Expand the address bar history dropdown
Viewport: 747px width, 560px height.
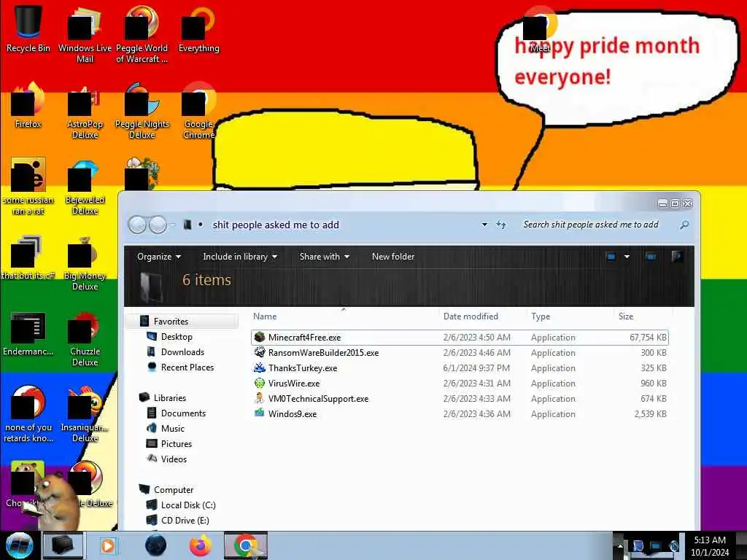pyautogui.click(x=484, y=225)
